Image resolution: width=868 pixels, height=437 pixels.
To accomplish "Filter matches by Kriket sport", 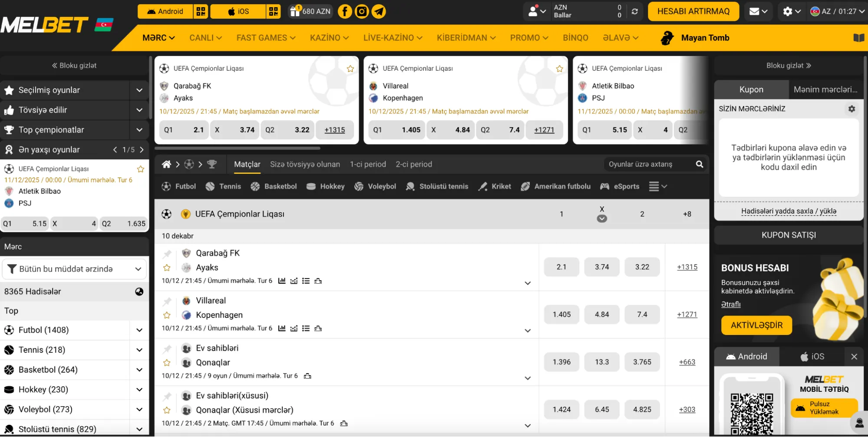I will (495, 186).
